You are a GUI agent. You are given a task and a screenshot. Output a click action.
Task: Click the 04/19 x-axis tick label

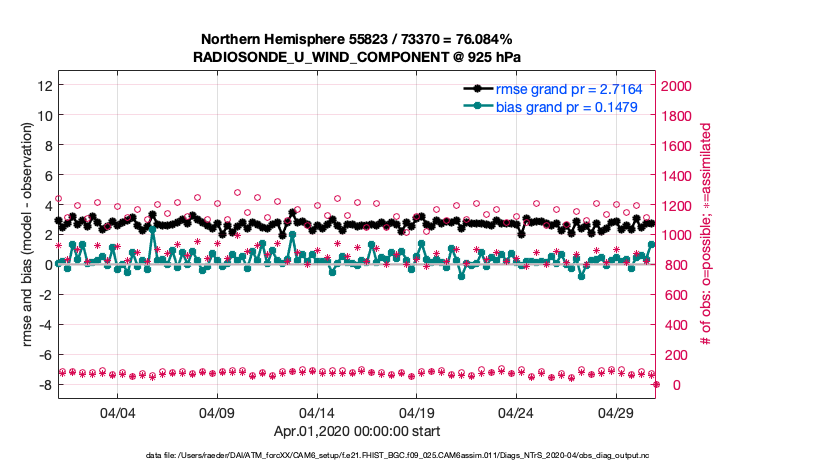pyautogui.click(x=417, y=413)
